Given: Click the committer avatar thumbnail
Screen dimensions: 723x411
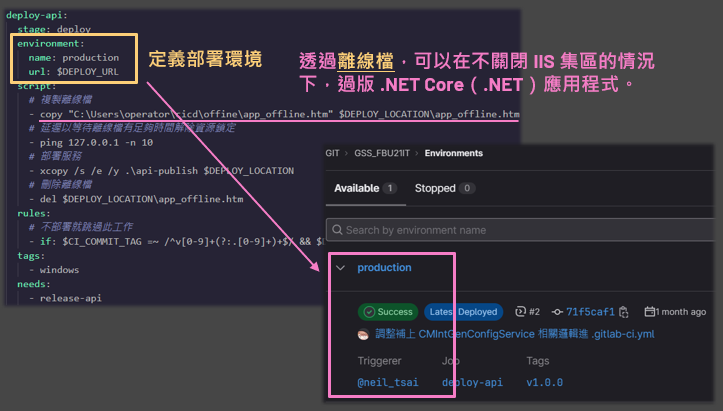Looking at the screenshot, I should [x=363, y=334].
